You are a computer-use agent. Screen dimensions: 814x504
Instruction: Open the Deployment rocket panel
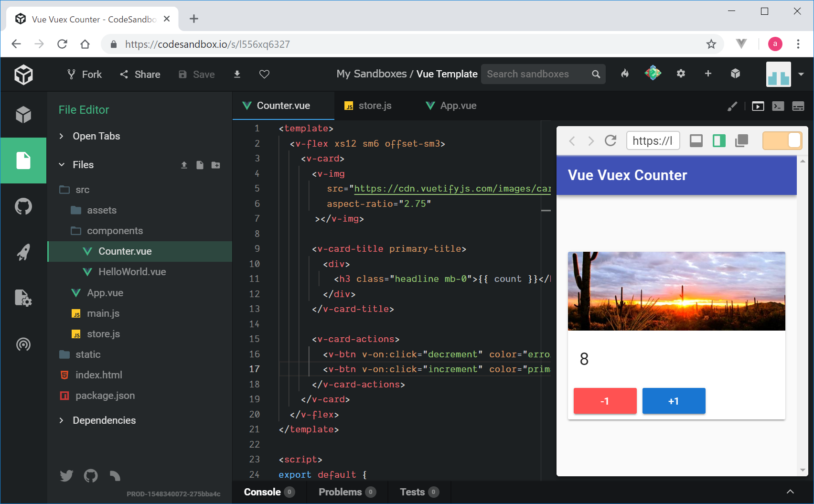tap(23, 252)
